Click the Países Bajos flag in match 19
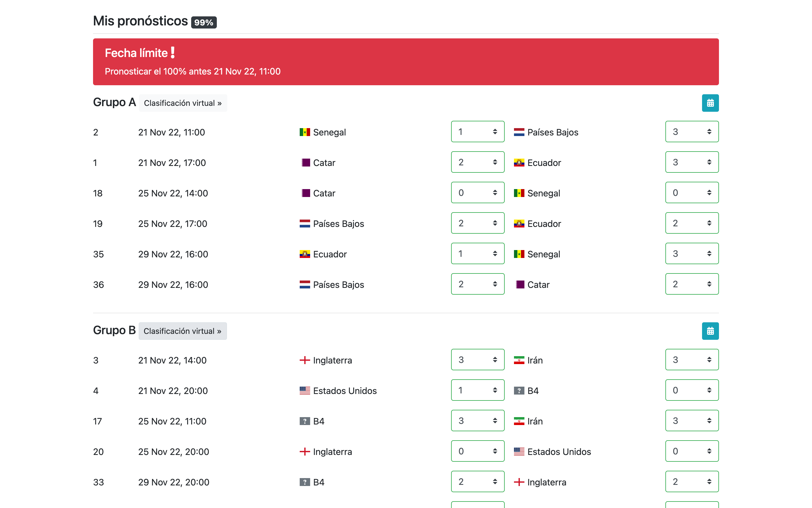 [305, 224]
